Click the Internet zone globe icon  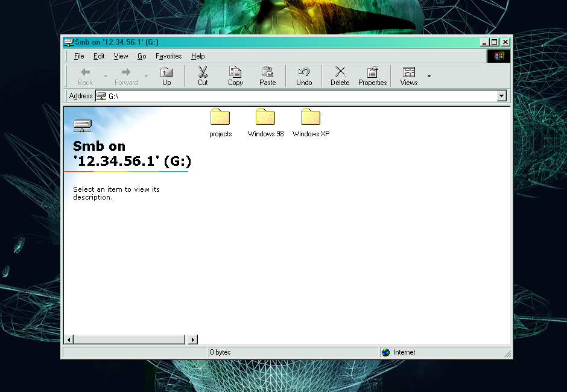coord(386,352)
